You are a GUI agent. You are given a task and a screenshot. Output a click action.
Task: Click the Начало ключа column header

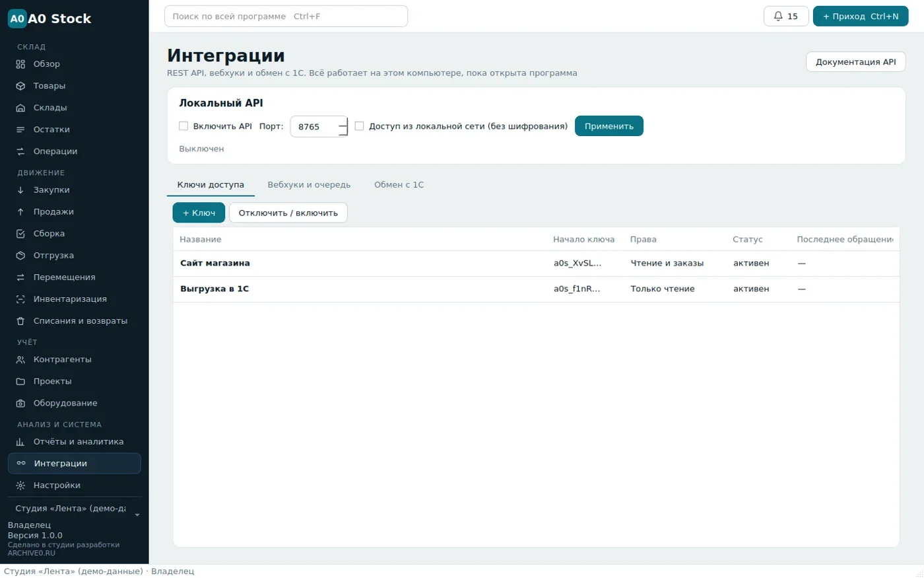click(x=584, y=240)
